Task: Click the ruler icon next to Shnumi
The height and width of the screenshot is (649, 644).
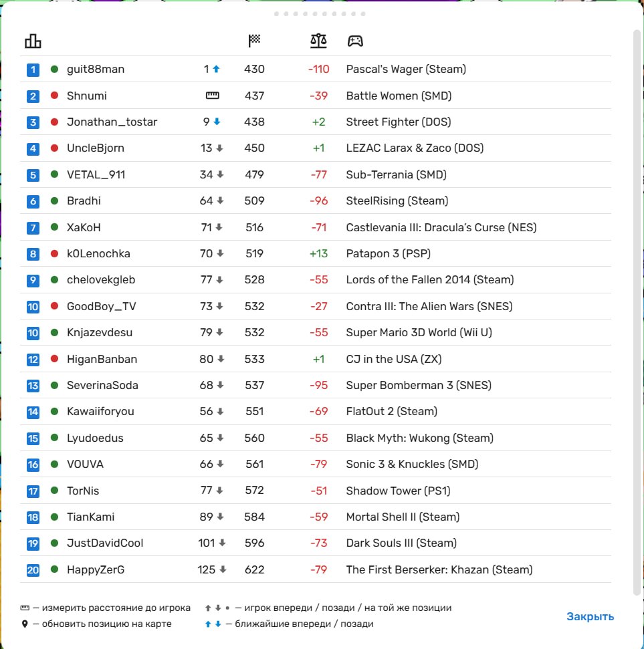Action: (213, 96)
